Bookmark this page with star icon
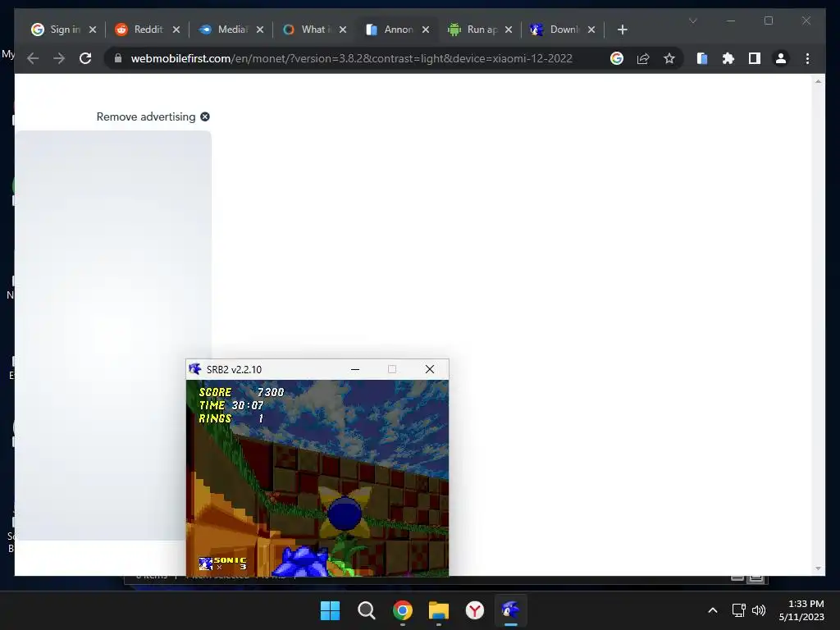This screenshot has height=630, width=840. [669, 58]
